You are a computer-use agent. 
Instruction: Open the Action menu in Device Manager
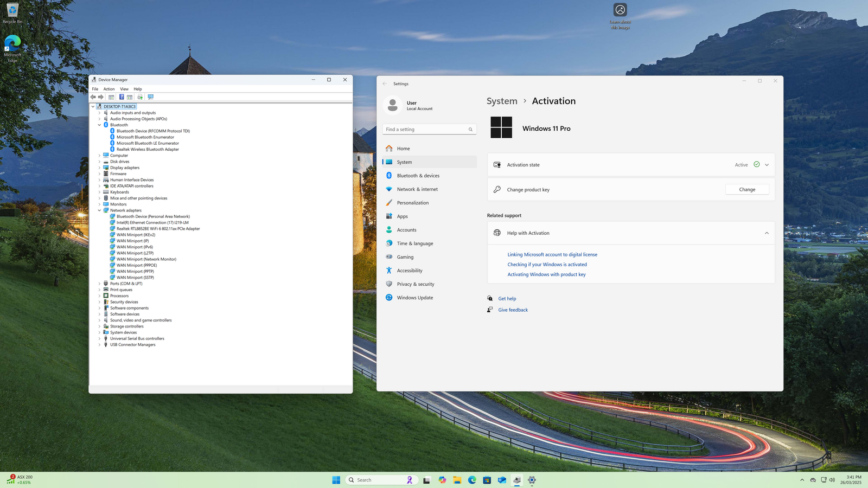pos(109,89)
